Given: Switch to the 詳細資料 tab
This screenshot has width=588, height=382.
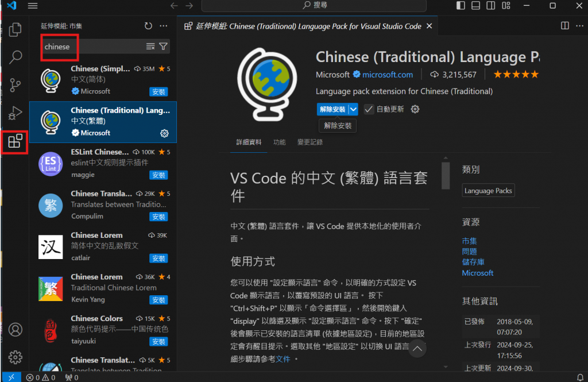Looking at the screenshot, I should [x=249, y=142].
